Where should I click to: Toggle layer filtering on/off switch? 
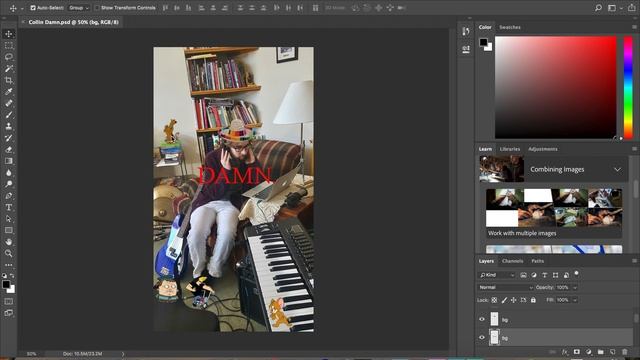576,273
